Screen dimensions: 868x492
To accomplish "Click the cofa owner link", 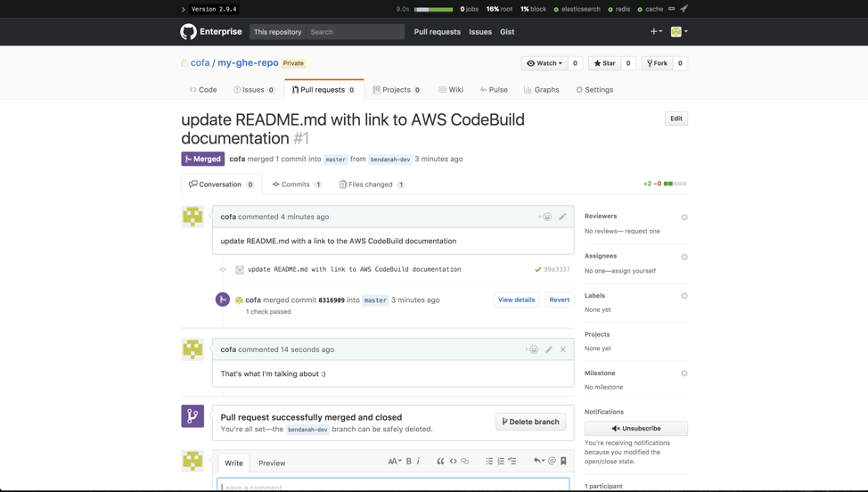I will click(x=200, y=62).
